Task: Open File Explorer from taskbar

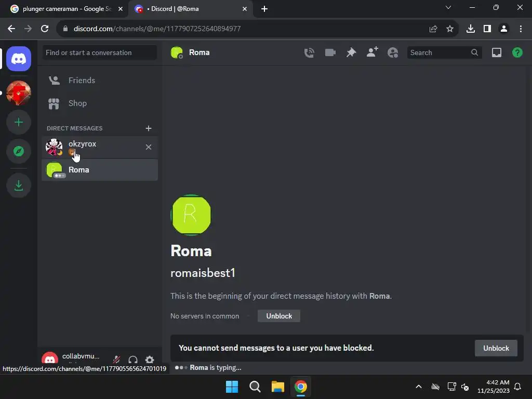Action: (277, 387)
